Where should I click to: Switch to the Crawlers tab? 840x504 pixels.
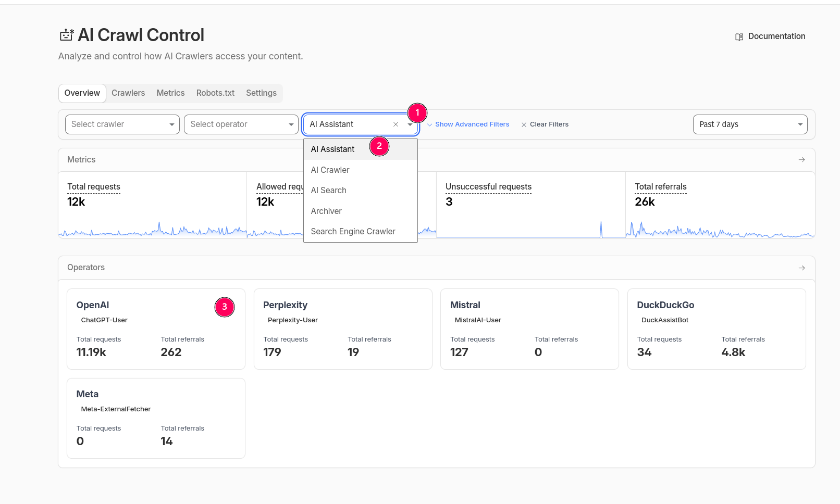tap(128, 93)
